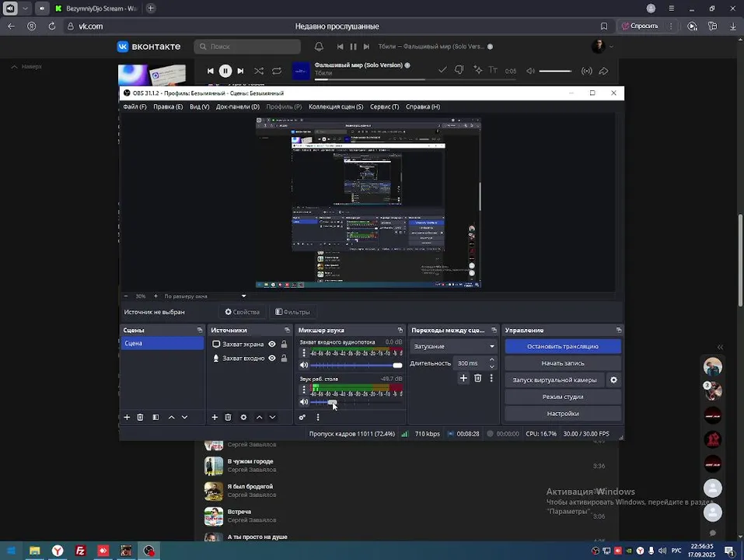Open Затухание transition dropdown
The width and height of the screenshot is (744, 560).
coord(452,346)
